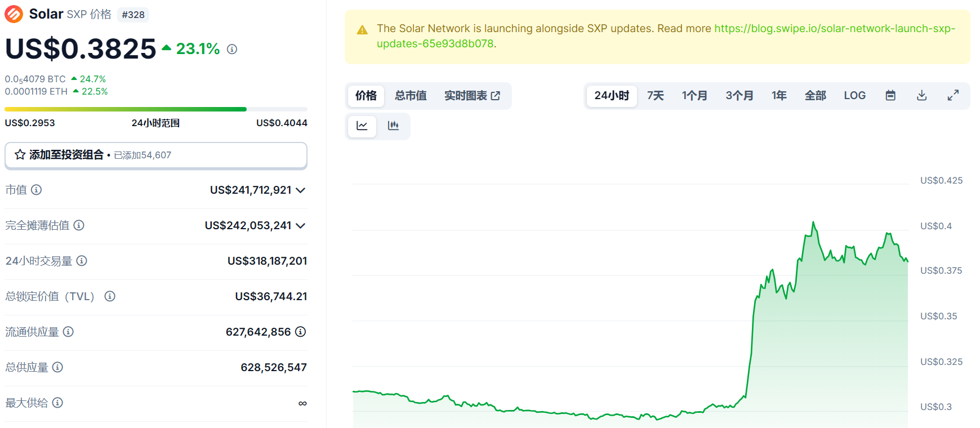Open fully diluted valuation info icon
The width and height of the screenshot is (980, 428).
click(x=79, y=225)
